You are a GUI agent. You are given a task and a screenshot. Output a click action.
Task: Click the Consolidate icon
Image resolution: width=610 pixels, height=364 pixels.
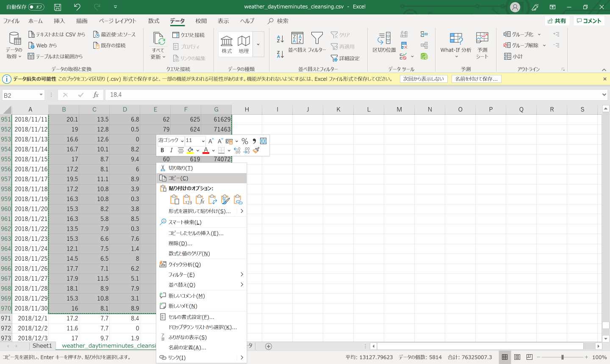pos(424,34)
